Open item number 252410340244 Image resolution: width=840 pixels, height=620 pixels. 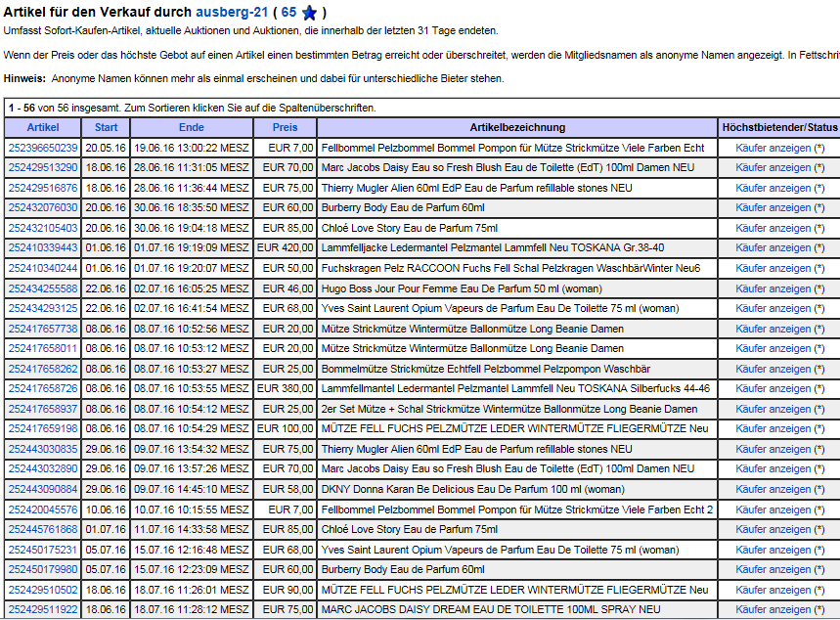point(43,269)
